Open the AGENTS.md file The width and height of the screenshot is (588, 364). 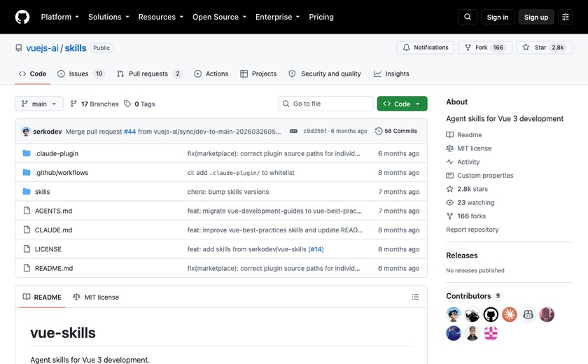coord(53,211)
